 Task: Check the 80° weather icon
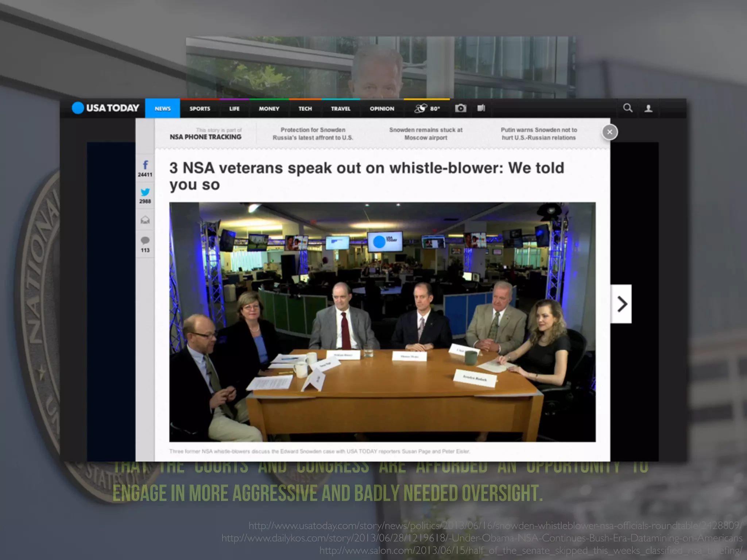tap(427, 108)
